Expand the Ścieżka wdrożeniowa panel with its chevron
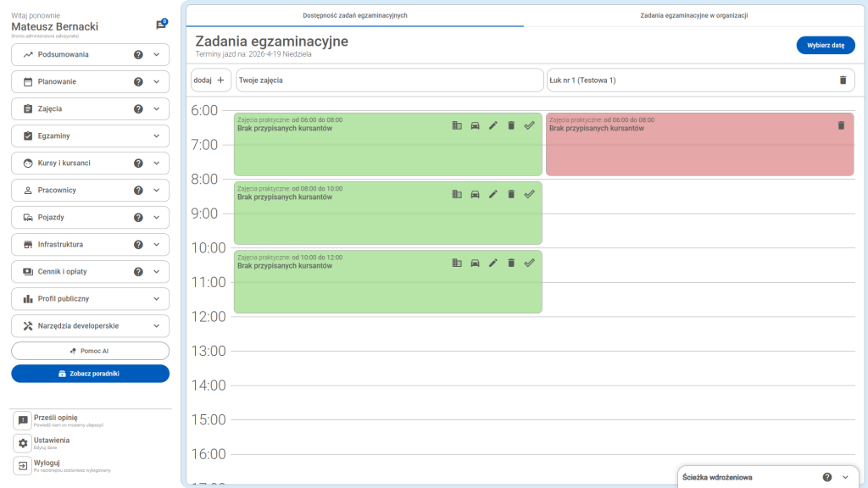The height and width of the screenshot is (488, 868). click(845, 477)
